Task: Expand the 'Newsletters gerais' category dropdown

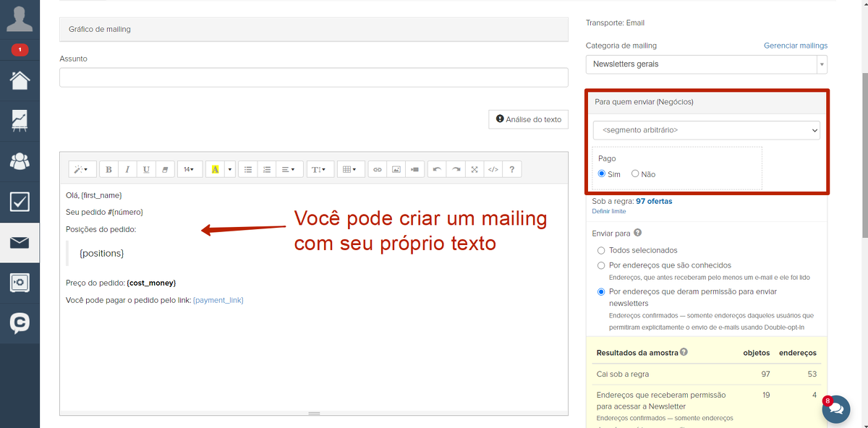Action: pyautogui.click(x=706, y=64)
